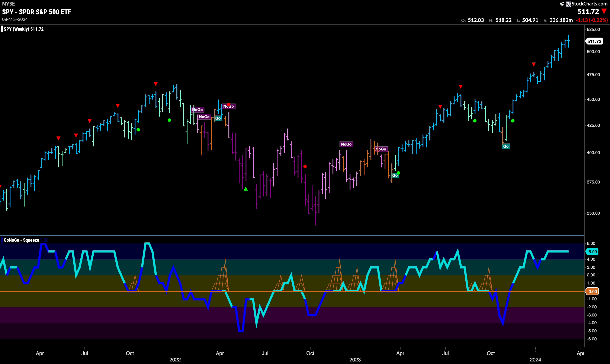Image resolution: width=610 pixels, height=364 pixels.
Task: Click the green dot near October 2021
Action: click(138, 130)
